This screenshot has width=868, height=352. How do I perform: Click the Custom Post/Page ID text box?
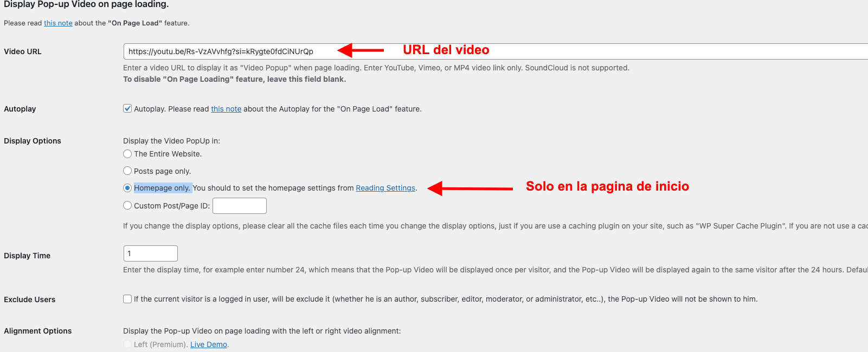click(240, 206)
